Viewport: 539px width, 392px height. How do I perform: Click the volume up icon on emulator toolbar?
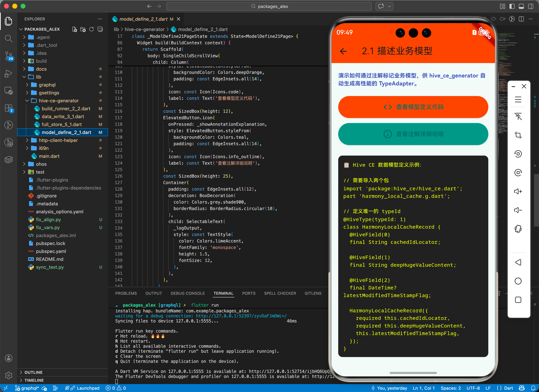click(518, 191)
